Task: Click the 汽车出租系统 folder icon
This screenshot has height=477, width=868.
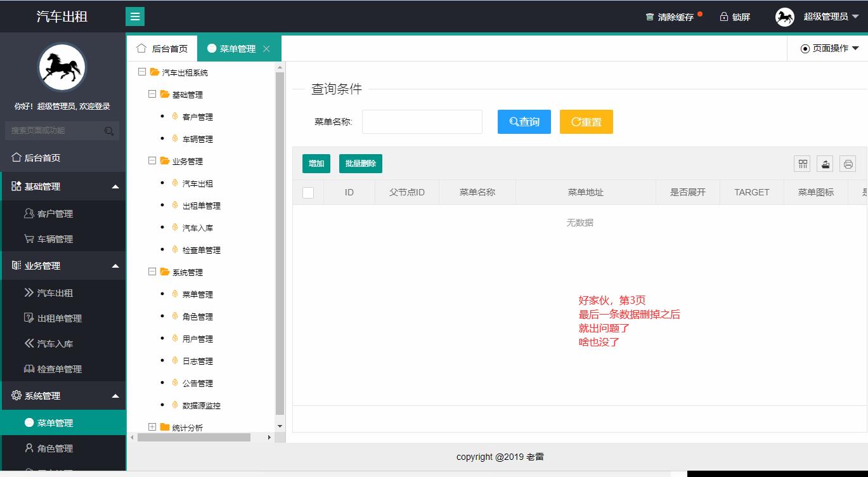Action: click(155, 72)
